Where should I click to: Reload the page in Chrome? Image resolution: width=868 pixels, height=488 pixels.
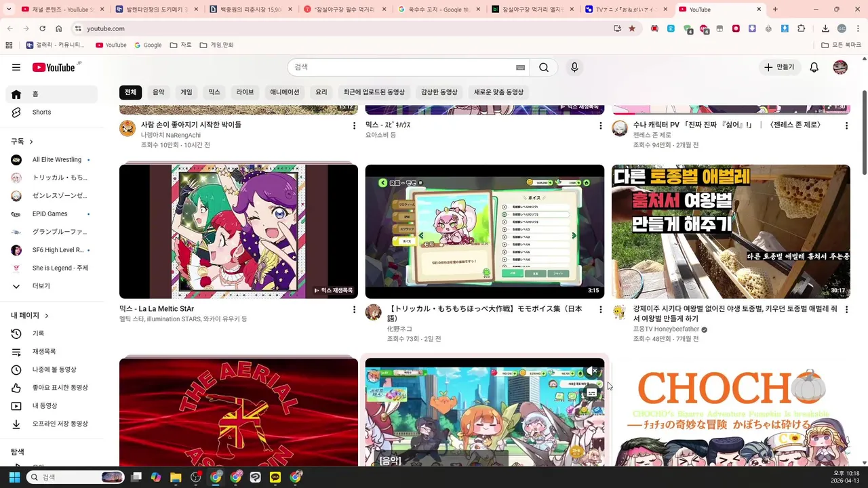pos(42,28)
